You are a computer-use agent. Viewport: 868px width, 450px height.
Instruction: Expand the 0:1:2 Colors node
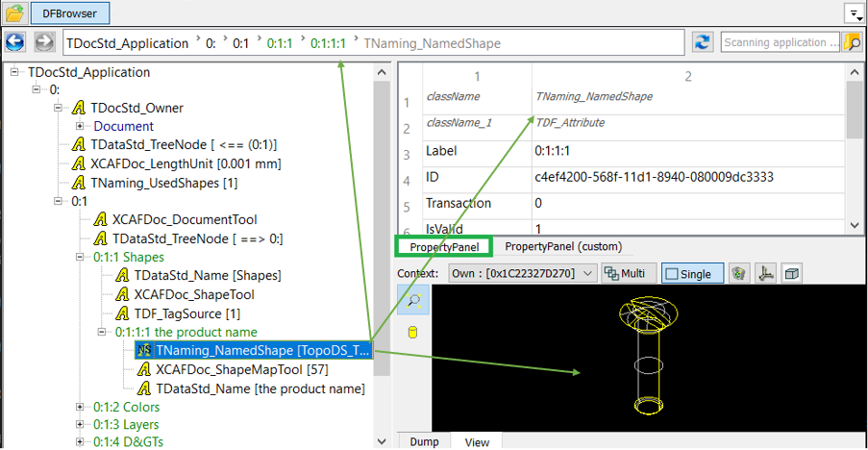coord(81,407)
